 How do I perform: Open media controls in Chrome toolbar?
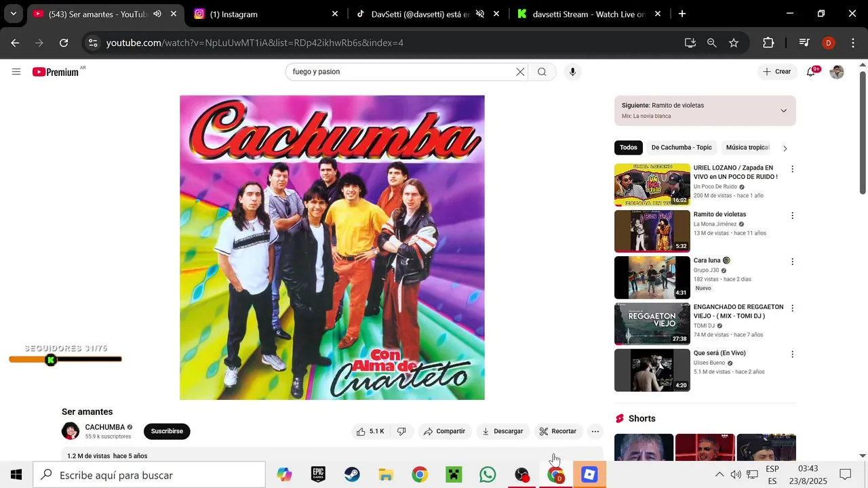tap(804, 43)
